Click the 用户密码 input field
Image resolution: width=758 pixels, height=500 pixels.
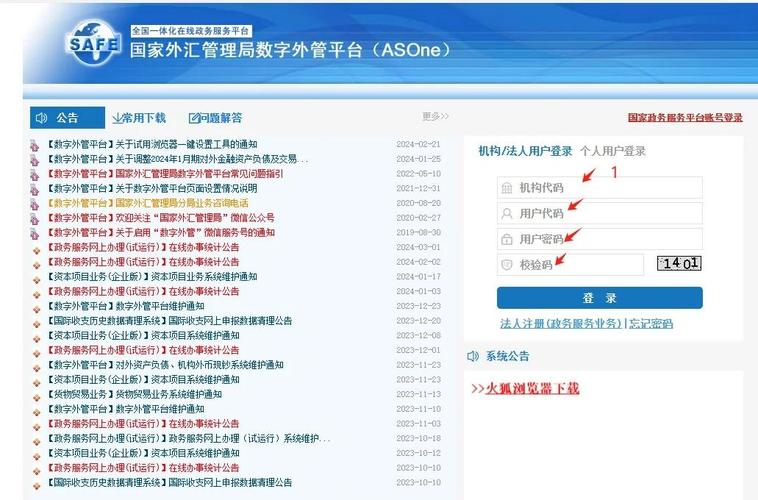pos(599,239)
